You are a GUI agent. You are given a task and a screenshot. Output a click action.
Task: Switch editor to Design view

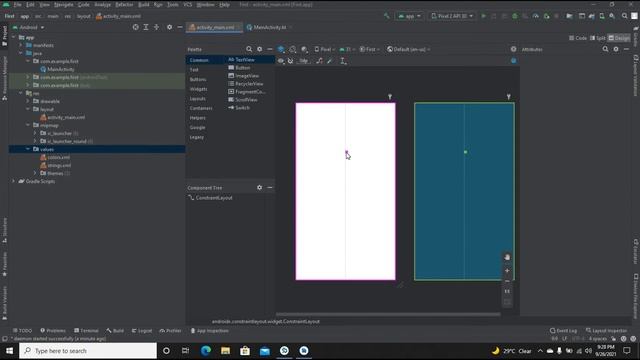point(619,38)
